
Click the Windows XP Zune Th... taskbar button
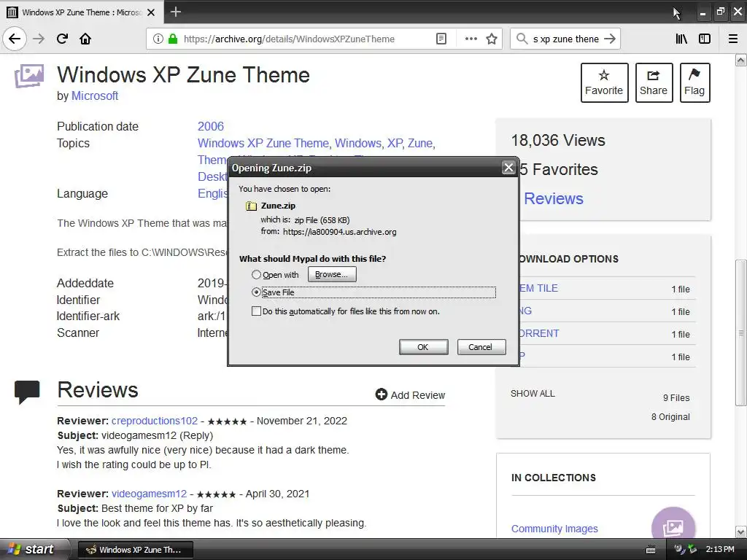[135, 550]
